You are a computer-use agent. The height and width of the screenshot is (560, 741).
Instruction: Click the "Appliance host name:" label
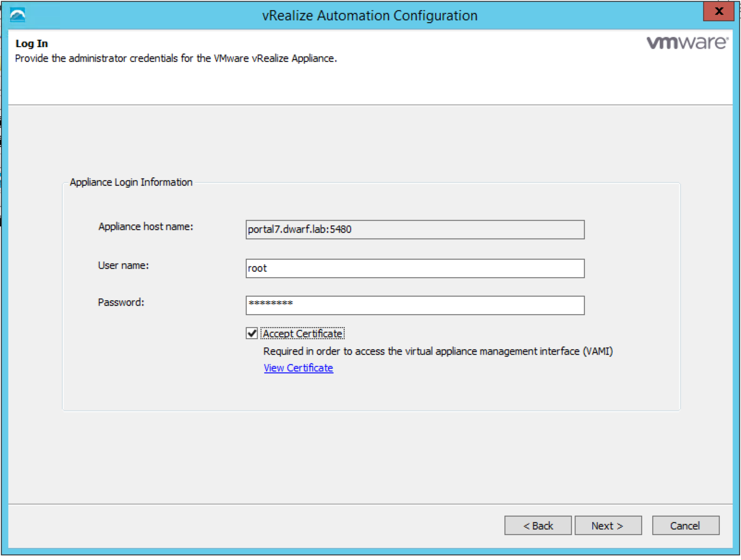(x=146, y=226)
